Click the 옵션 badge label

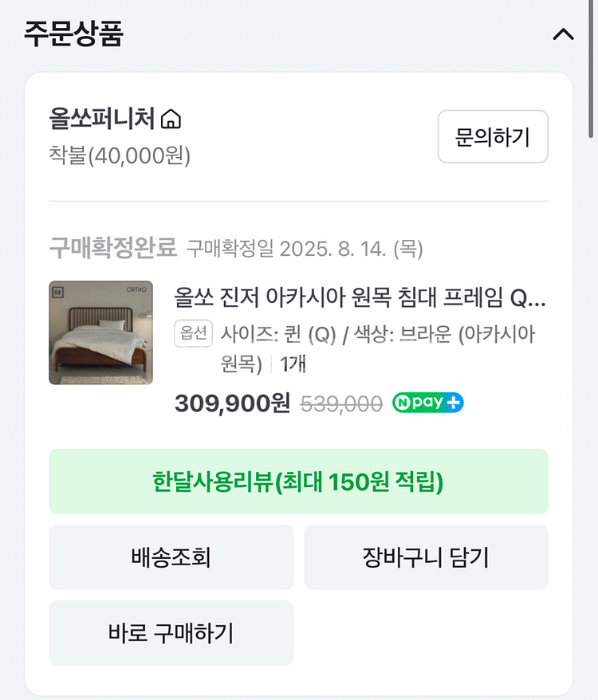[x=193, y=334]
